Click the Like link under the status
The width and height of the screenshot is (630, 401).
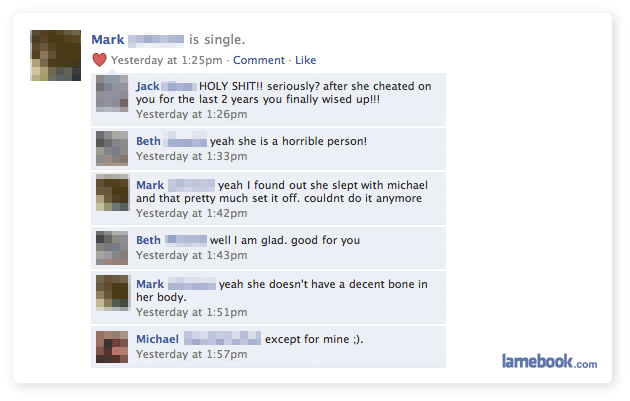tap(305, 60)
